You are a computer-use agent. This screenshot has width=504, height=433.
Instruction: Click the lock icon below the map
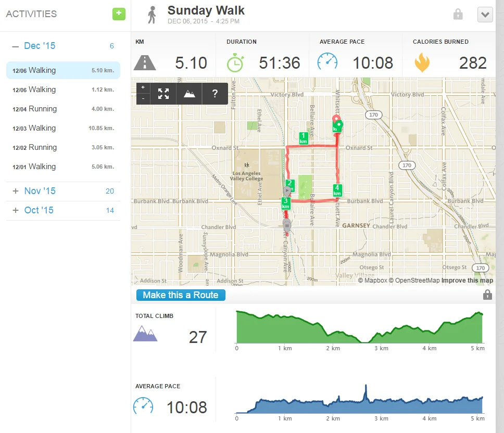(487, 295)
